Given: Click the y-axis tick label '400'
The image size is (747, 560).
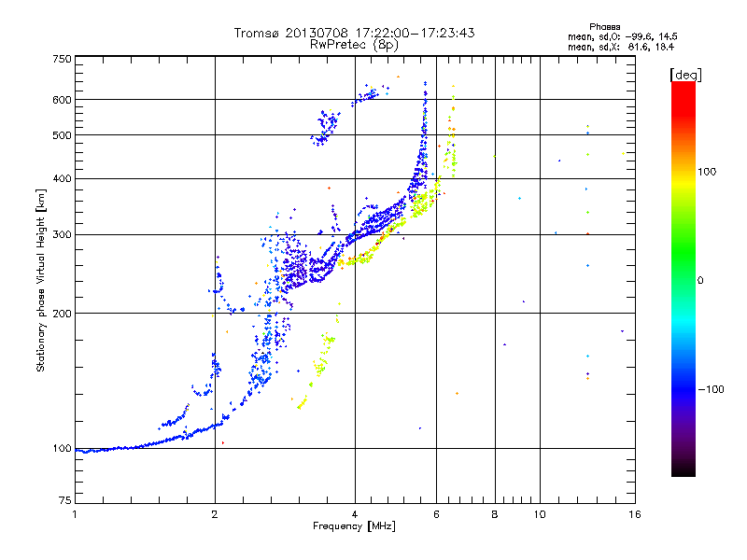Looking at the screenshot, I should point(63,179).
